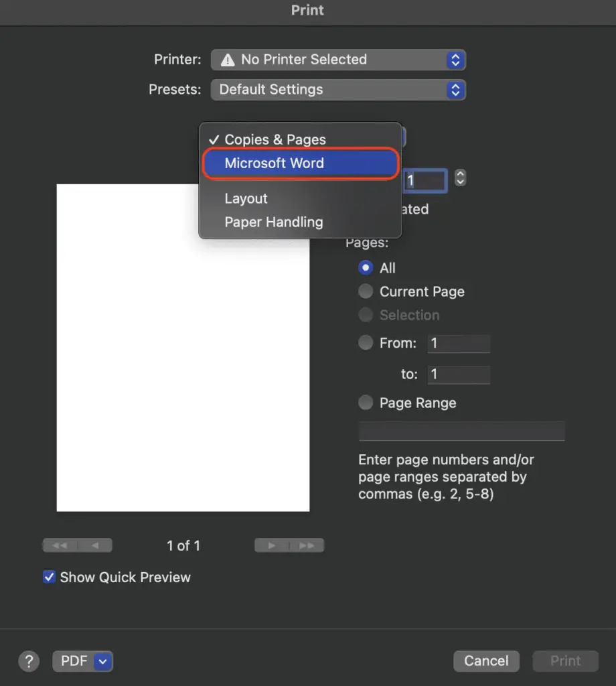Adjust the copies stepper arrows

click(460, 178)
